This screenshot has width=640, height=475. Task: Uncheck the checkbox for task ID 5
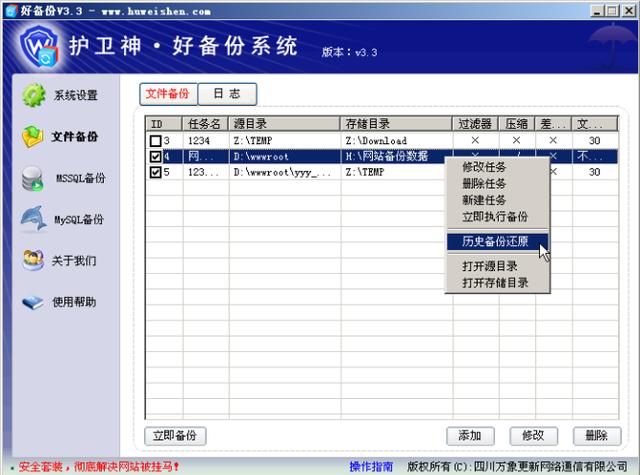(156, 172)
